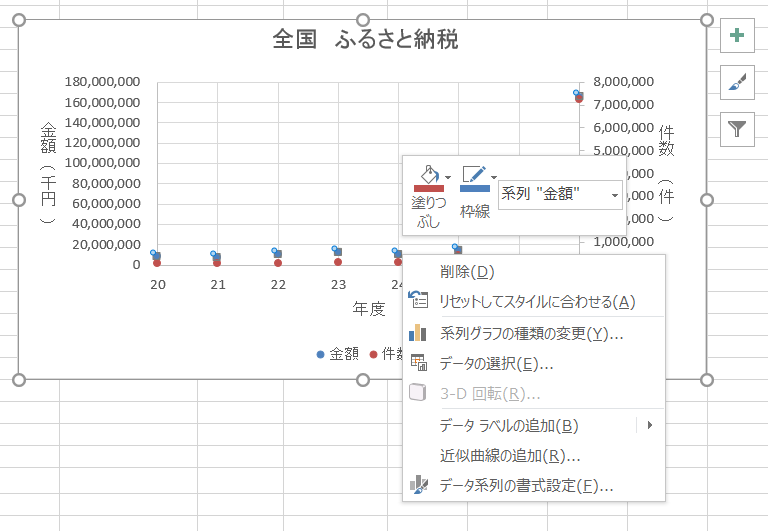Click the category axis label 20
Screen dimensions: 768x531
(x=158, y=285)
